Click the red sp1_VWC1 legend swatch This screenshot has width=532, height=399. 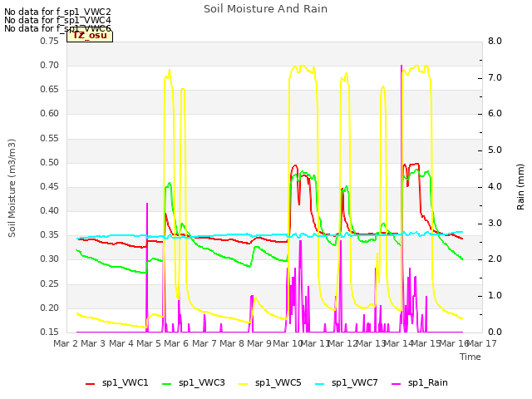pos(91,384)
